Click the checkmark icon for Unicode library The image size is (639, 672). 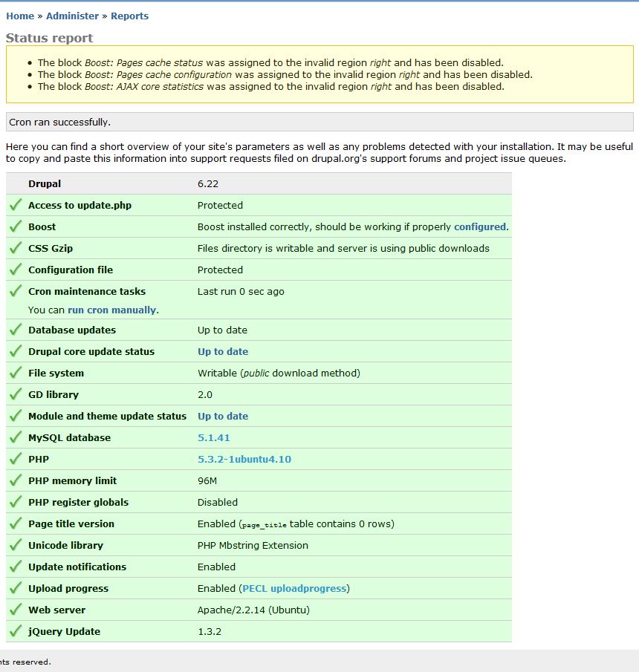(x=16, y=545)
